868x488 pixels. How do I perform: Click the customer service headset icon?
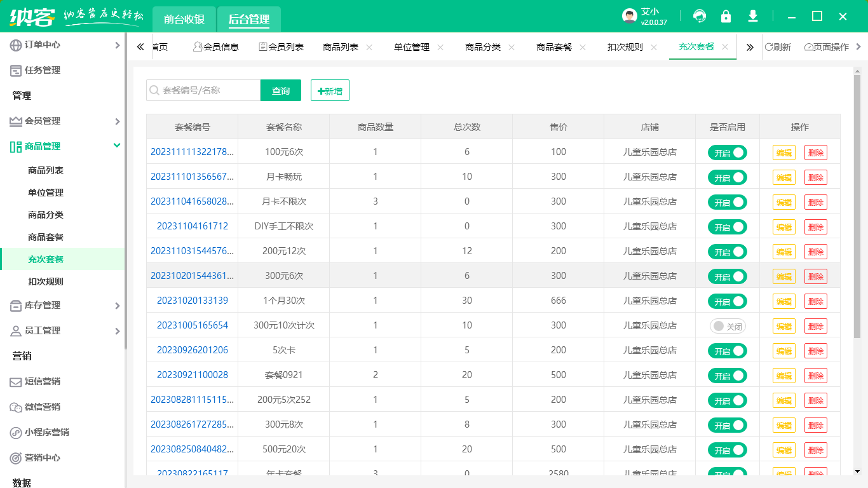pyautogui.click(x=700, y=16)
